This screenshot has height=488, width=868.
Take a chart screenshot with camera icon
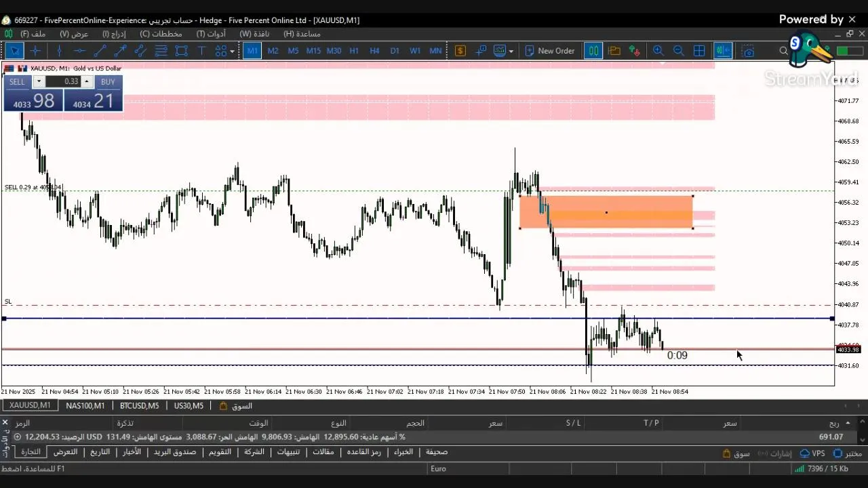pos(748,51)
